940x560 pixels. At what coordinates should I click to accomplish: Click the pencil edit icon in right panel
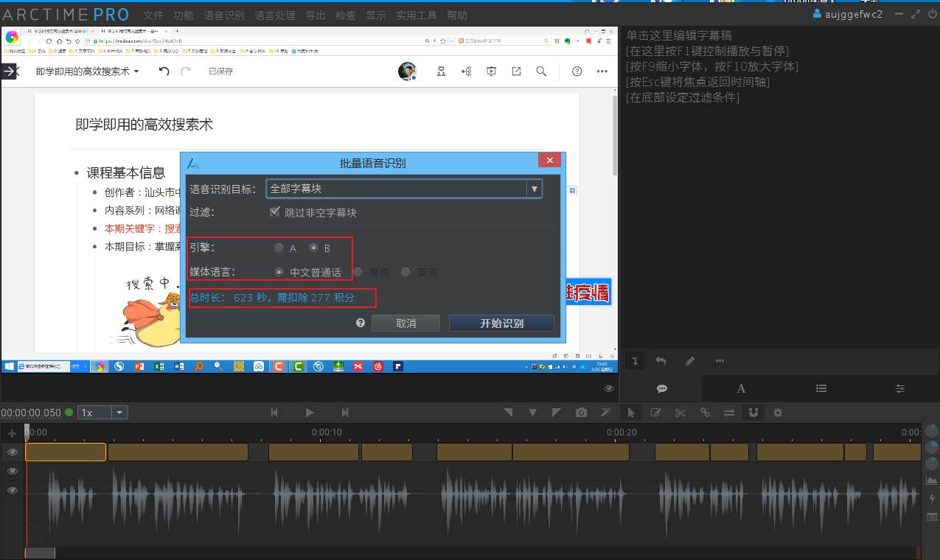(x=689, y=361)
